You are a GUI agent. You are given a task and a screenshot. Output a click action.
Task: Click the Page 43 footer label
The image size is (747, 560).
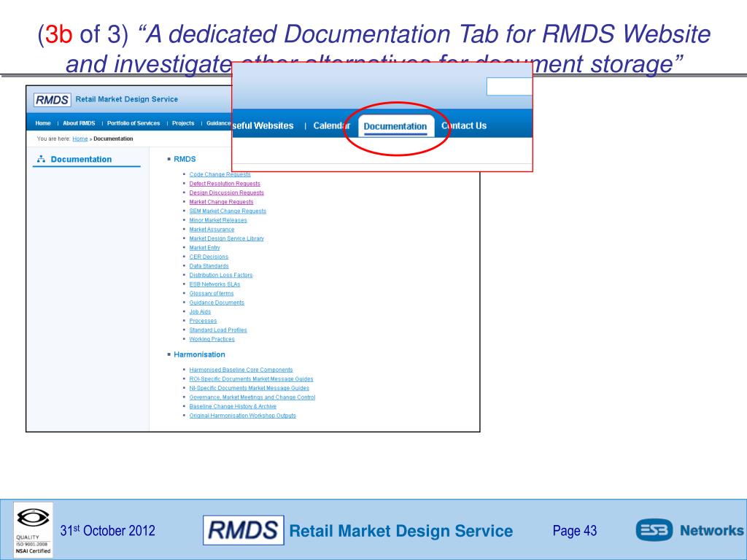pos(575,531)
